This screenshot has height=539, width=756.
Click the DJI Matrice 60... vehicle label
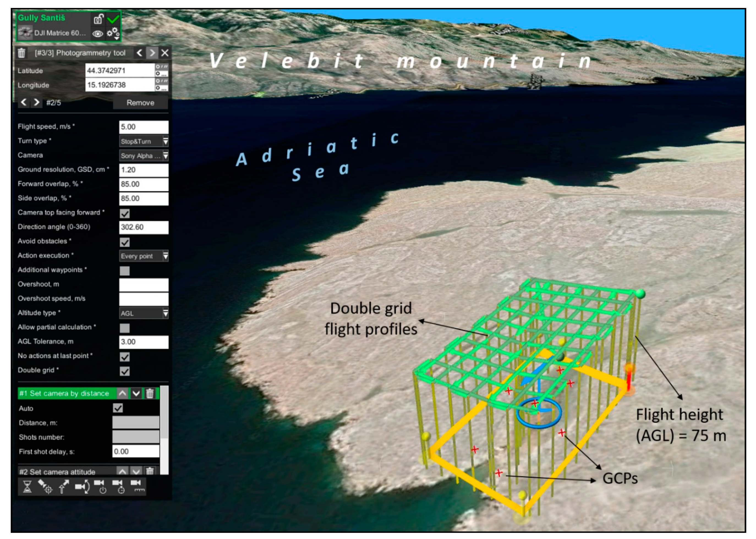(x=60, y=33)
